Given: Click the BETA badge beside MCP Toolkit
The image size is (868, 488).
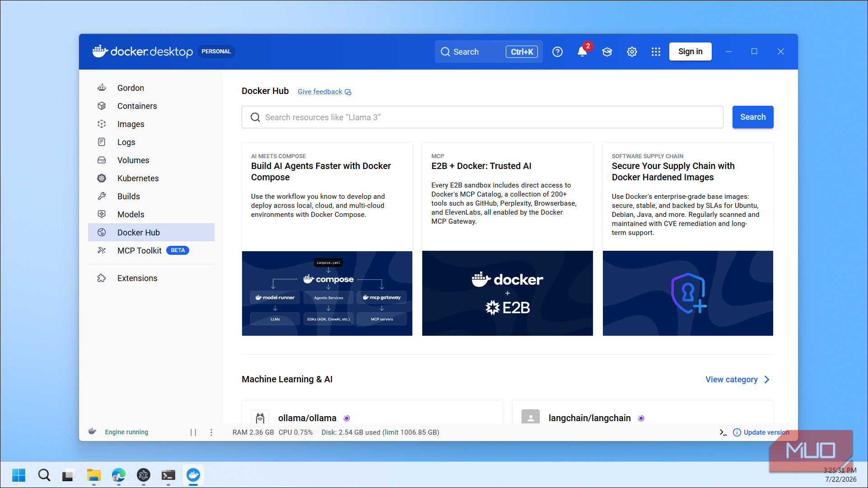Looking at the screenshot, I should [177, 250].
